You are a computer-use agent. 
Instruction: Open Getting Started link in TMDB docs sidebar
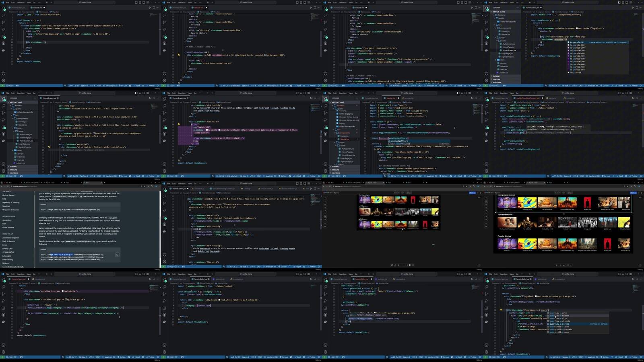click(8, 195)
